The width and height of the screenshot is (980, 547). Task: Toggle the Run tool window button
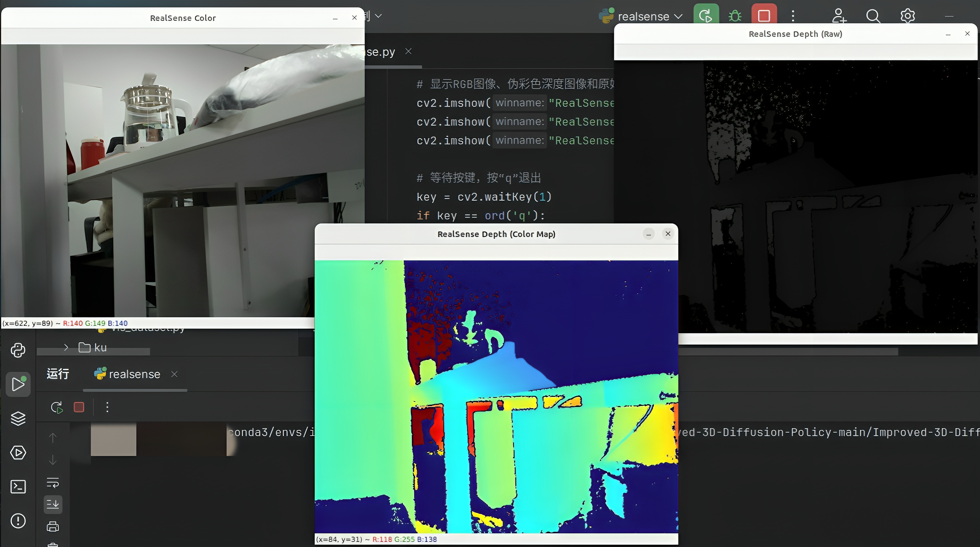pos(18,384)
